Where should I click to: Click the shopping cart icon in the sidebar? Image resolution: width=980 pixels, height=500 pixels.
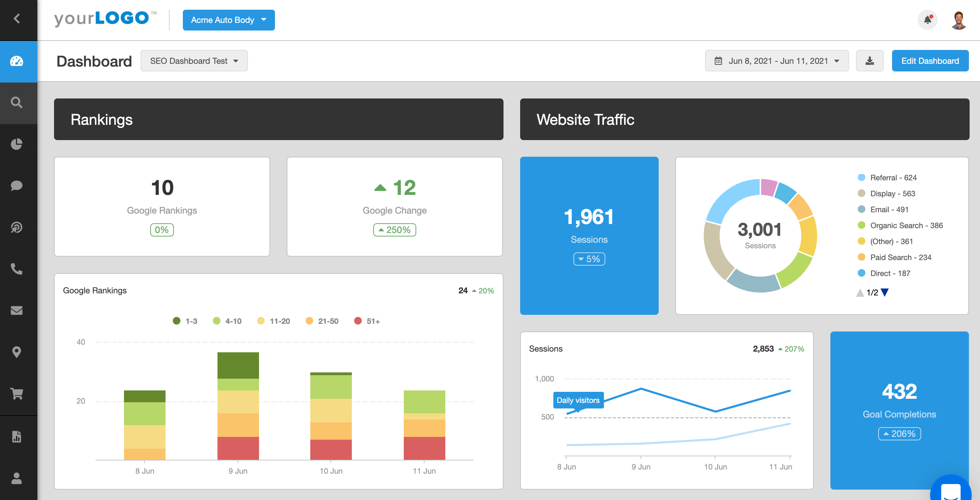pos(18,393)
